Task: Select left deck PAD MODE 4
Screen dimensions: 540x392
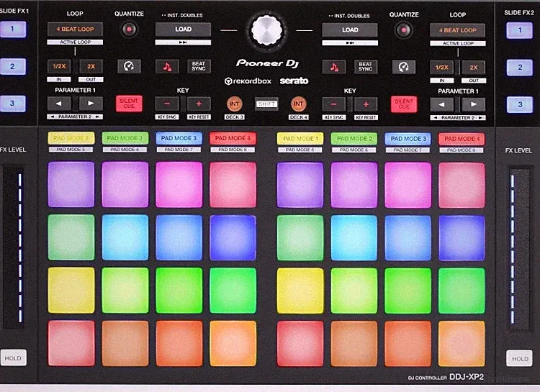Action: (233, 138)
